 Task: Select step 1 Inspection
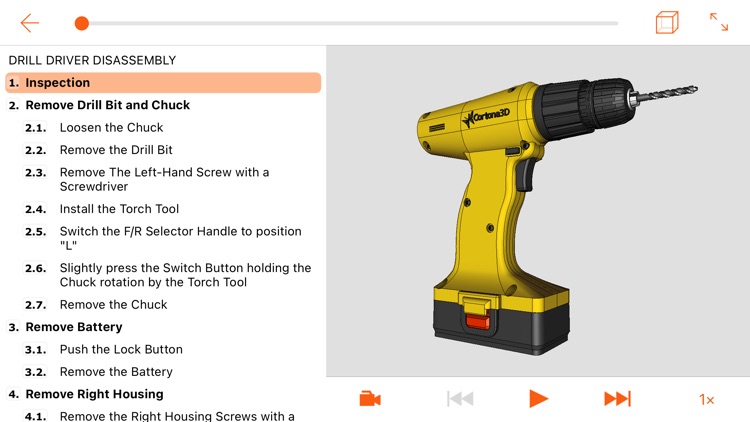point(163,83)
